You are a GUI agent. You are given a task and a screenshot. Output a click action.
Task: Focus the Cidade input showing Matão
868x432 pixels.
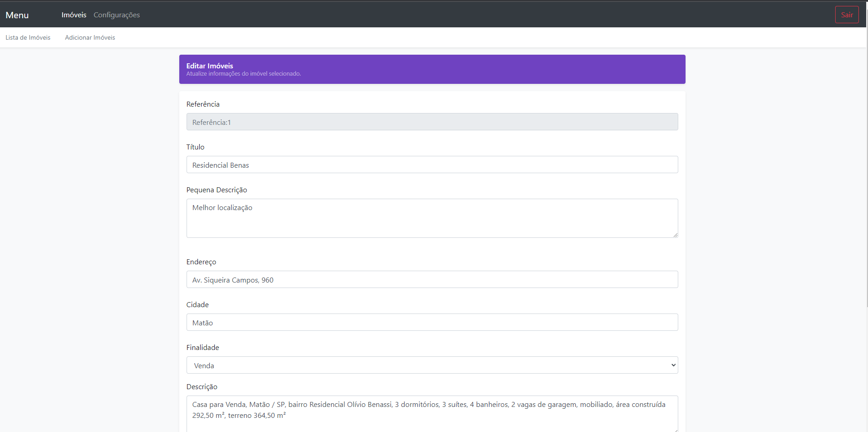coord(432,322)
